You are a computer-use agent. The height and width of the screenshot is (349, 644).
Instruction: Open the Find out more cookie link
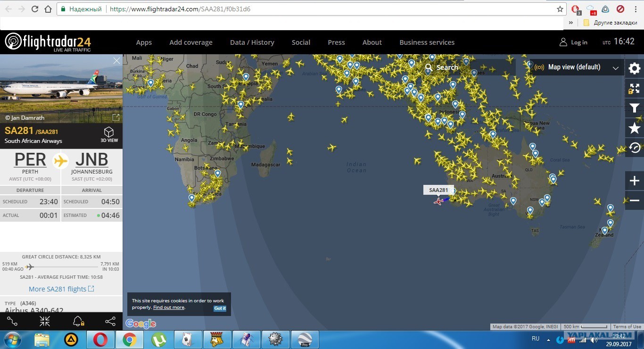[x=169, y=307]
